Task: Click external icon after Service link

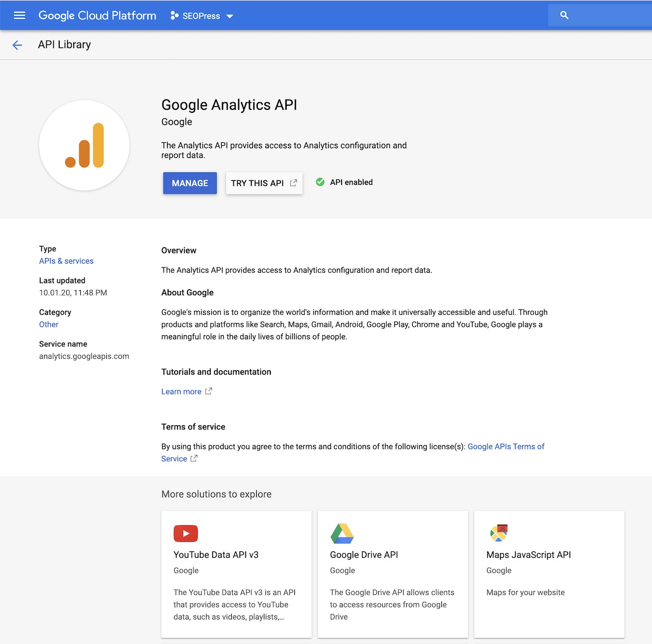Action: point(194,458)
